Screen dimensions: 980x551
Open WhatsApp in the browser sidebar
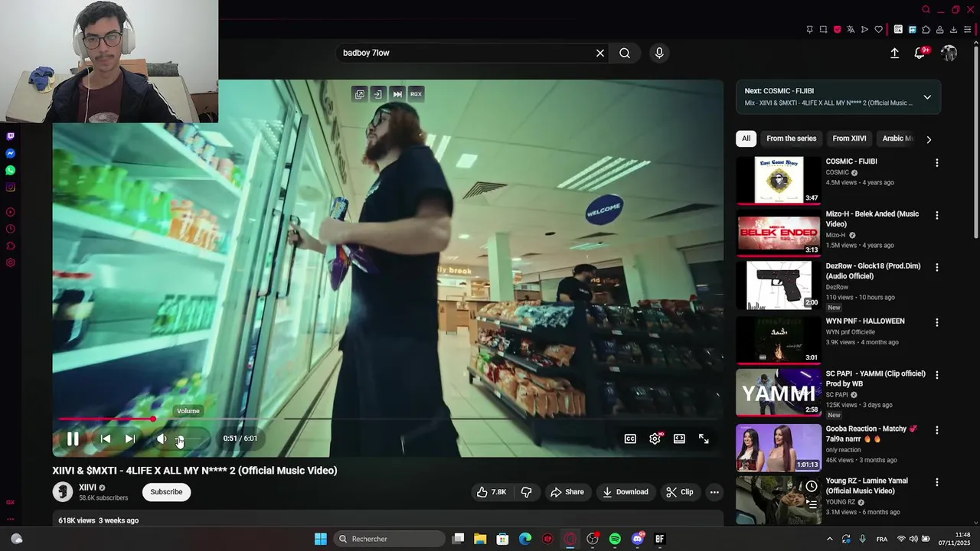pyautogui.click(x=11, y=170)
